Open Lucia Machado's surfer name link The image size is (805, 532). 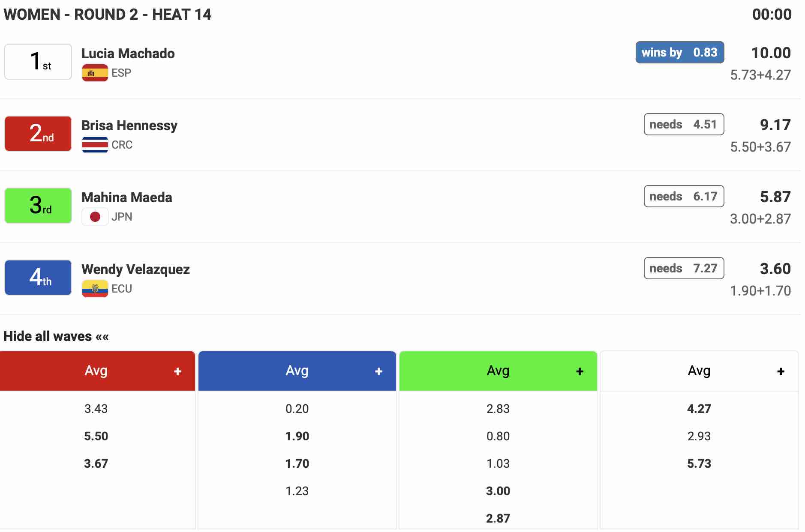pyautogui.click(x=128, y=54)
